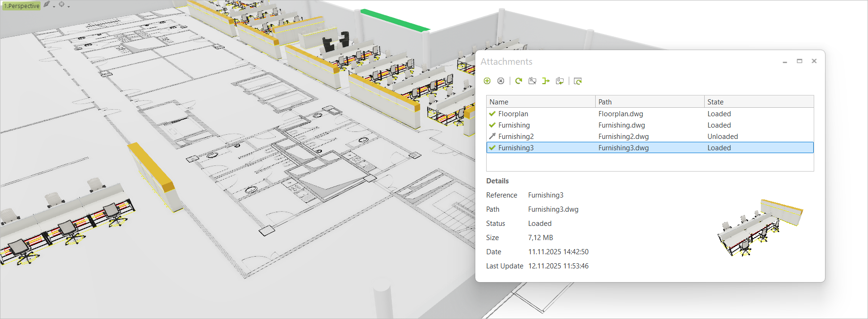
Task: Unload the attachment using the crossed-out paperclip icon
Action: (x=532, y=81)
